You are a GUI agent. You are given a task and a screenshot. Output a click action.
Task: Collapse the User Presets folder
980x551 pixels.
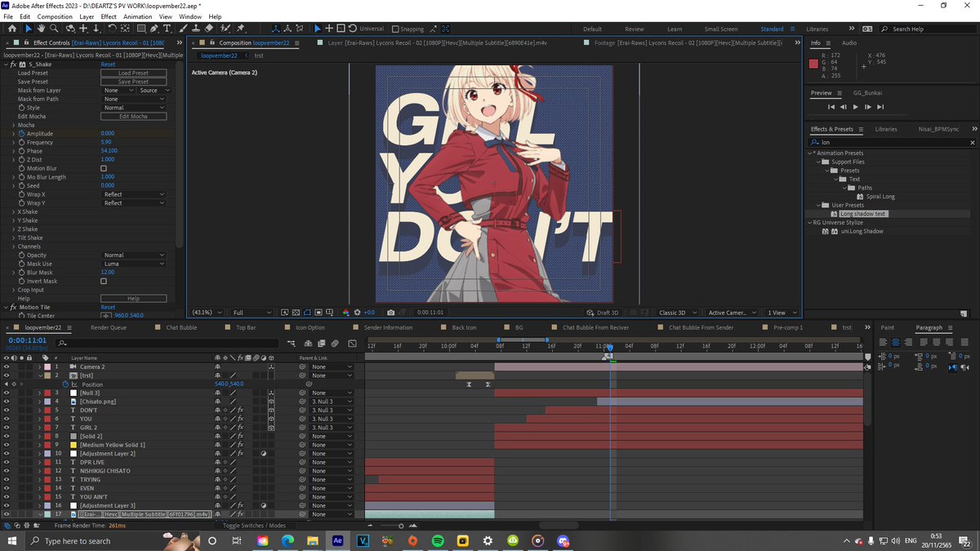[x=817, y=205]
